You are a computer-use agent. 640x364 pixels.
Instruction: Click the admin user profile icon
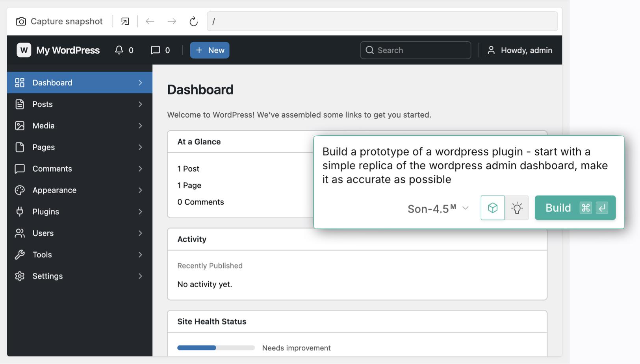pyautogui.click(x=491, y=50)
